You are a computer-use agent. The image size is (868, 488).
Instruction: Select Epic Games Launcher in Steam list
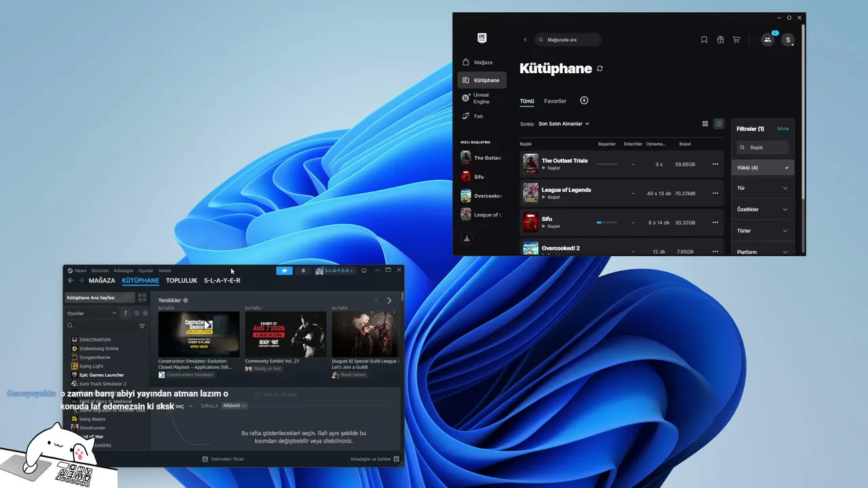tap(101, 375)
